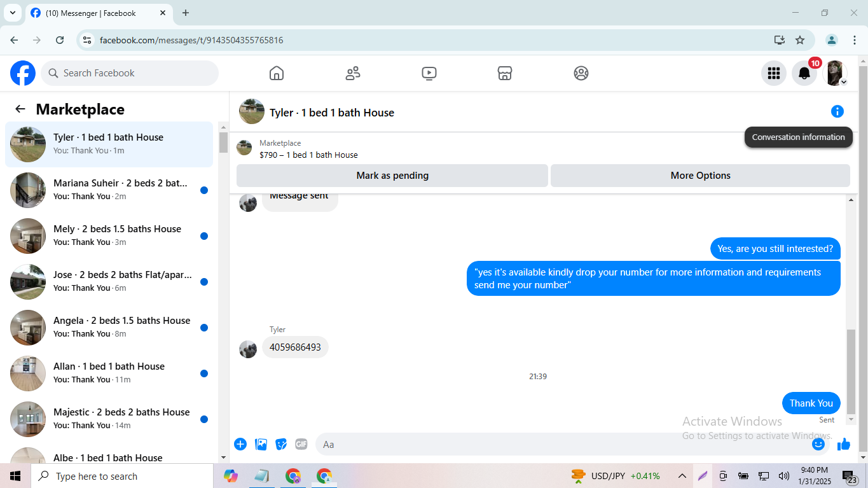Image resolution: width=868 pixels, height=488 pixels.
Task: Go to the Home feed icon
Action: (277, 73)
